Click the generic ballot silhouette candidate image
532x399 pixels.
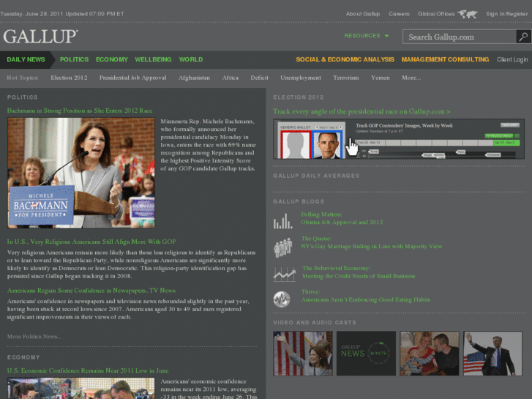(x=296, y=145)
